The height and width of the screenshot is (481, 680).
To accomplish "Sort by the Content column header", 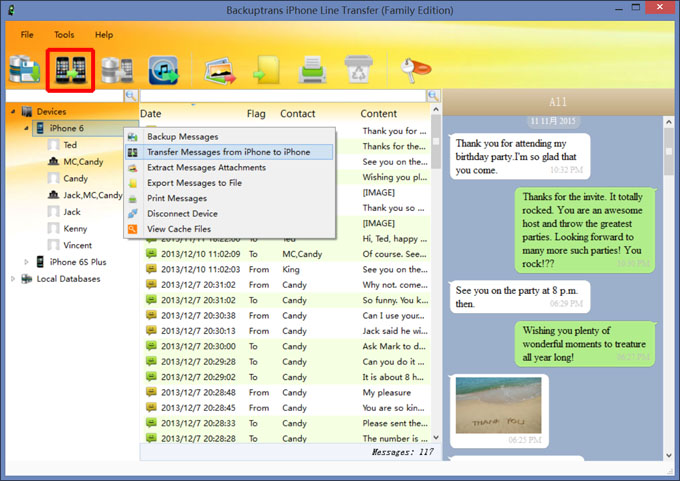I will [379, 114].
